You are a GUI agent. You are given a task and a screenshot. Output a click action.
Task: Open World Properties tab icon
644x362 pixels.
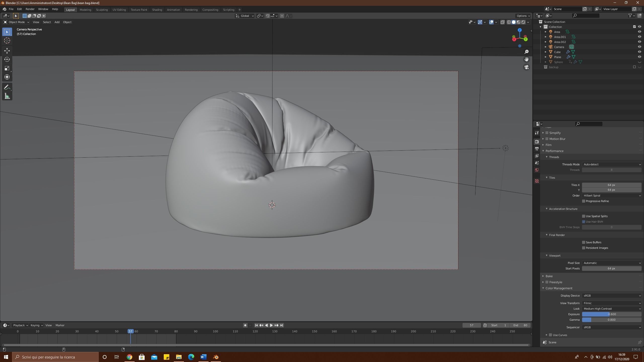coord(537,170)
